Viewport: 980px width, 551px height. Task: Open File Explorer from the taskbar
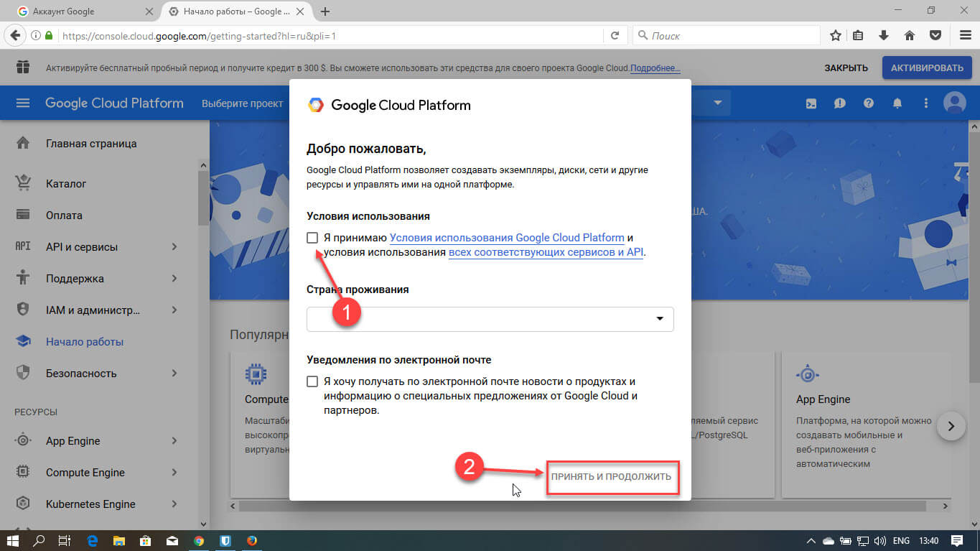(x=119, y=540)
